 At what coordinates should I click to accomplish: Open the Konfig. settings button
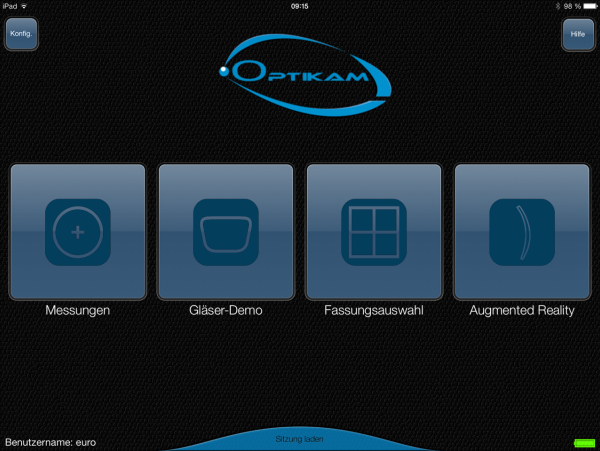pos(21,34)
